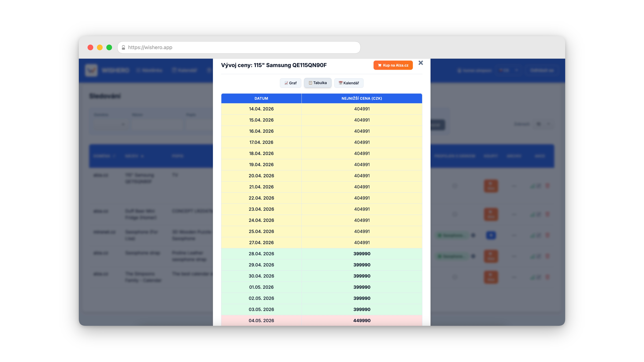Click price 399990 in the 29.04. 2026 row

pyautogui.click(x=362, y=265)
